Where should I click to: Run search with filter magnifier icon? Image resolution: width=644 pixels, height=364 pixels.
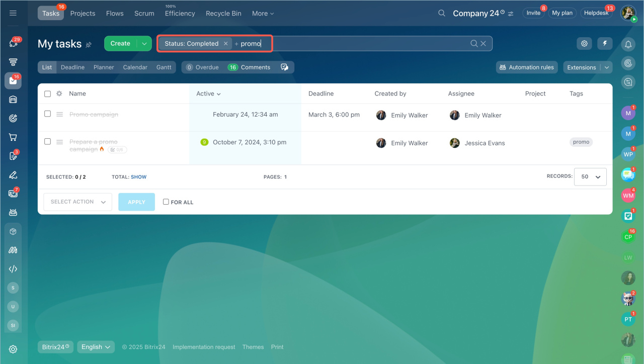coord(474,44)
